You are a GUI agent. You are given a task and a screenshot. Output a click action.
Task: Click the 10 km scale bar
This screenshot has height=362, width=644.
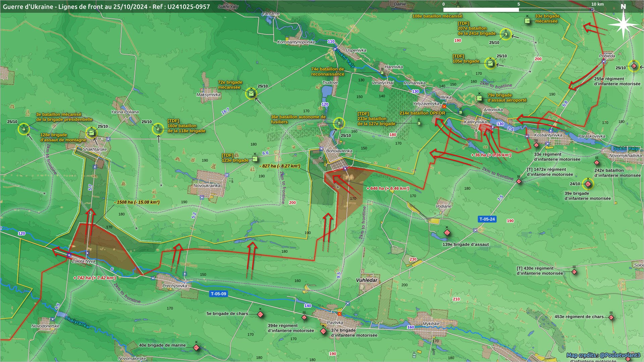tap(518, 10)
